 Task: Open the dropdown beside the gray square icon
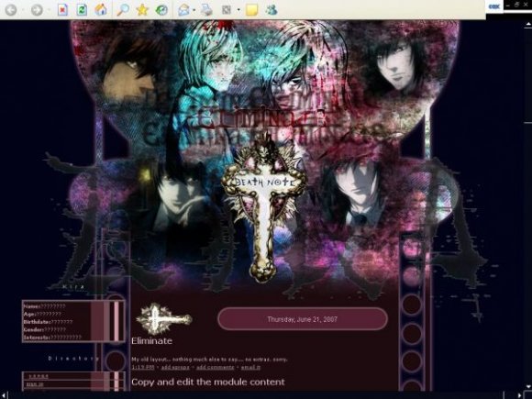[x=238, y=10]
